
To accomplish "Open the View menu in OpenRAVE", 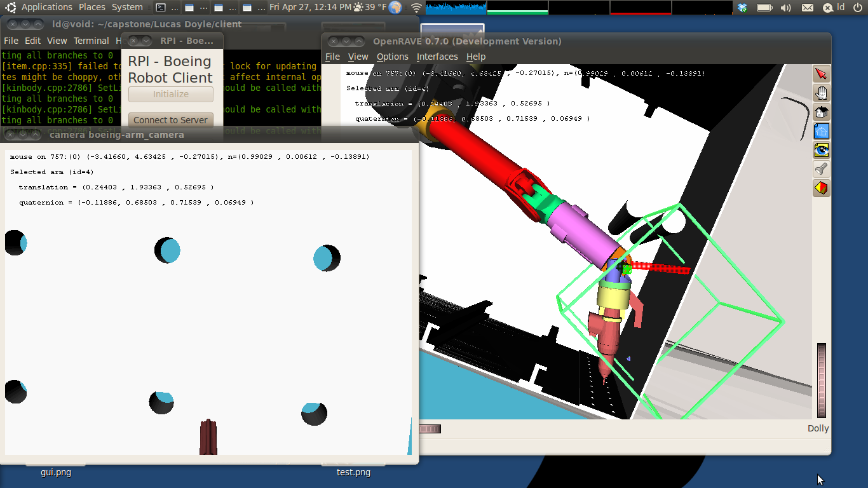I will coord(358,57).
